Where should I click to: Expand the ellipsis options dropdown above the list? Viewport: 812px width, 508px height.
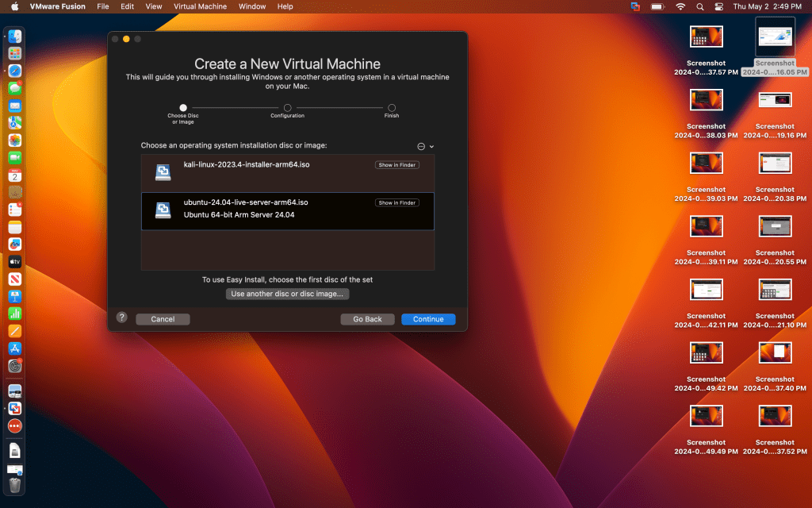(425, 146)
